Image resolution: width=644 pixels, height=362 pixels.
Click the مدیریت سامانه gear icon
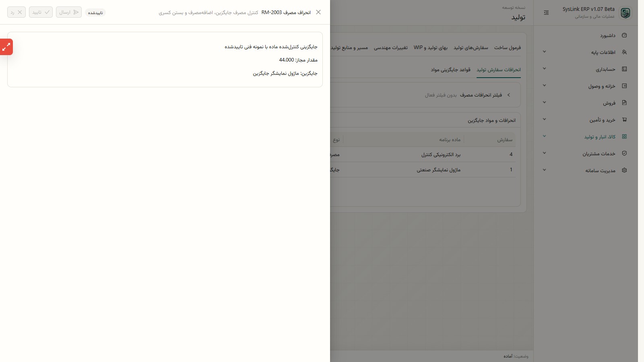pyautogui.click(x=624, y=171)
